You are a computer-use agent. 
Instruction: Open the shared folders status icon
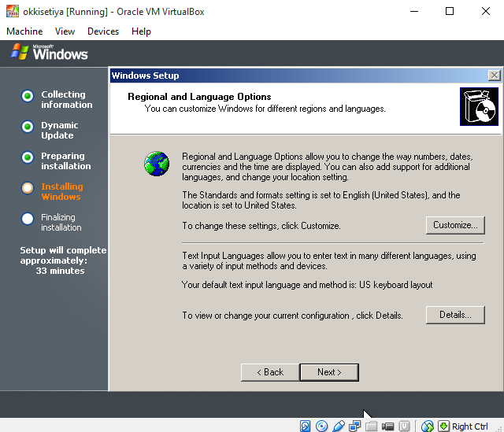click(x=371, y=426)
